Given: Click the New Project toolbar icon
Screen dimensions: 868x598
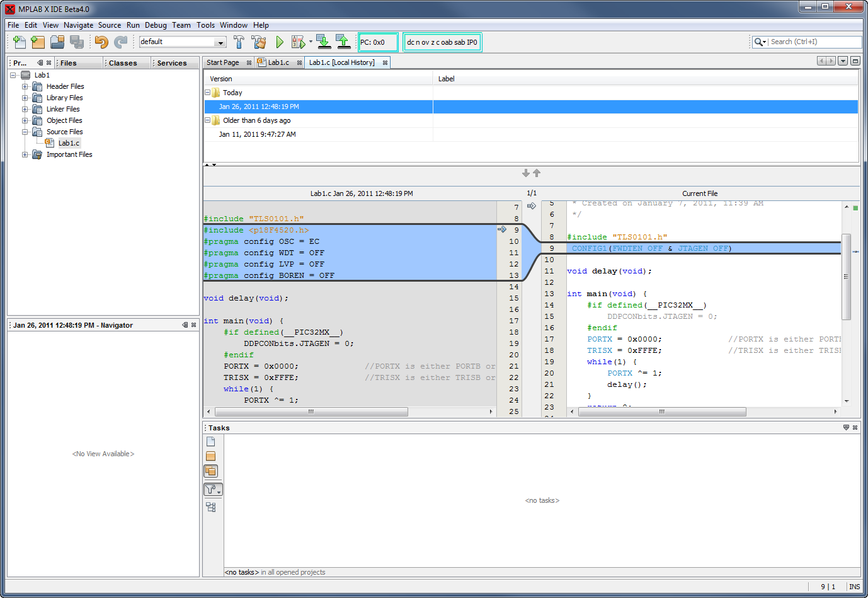Looking at the screenshot, I should pos(38,42).
